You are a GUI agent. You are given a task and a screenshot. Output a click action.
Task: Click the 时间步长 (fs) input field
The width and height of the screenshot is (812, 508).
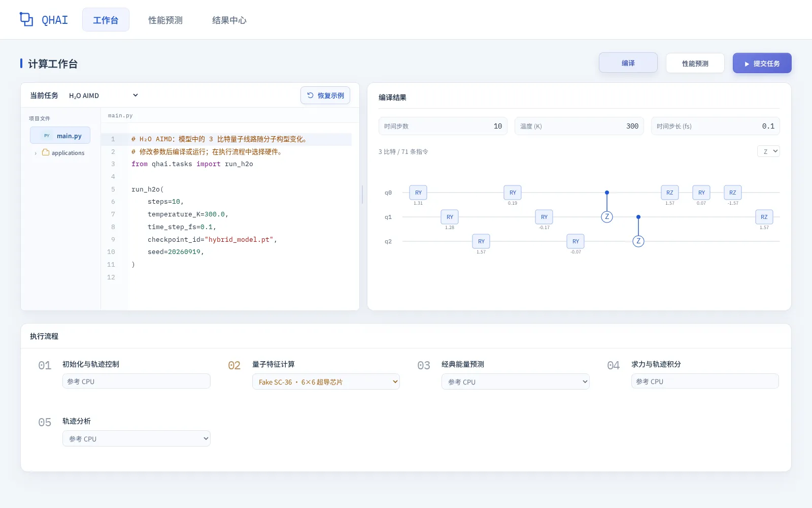(x=715, y=126)
